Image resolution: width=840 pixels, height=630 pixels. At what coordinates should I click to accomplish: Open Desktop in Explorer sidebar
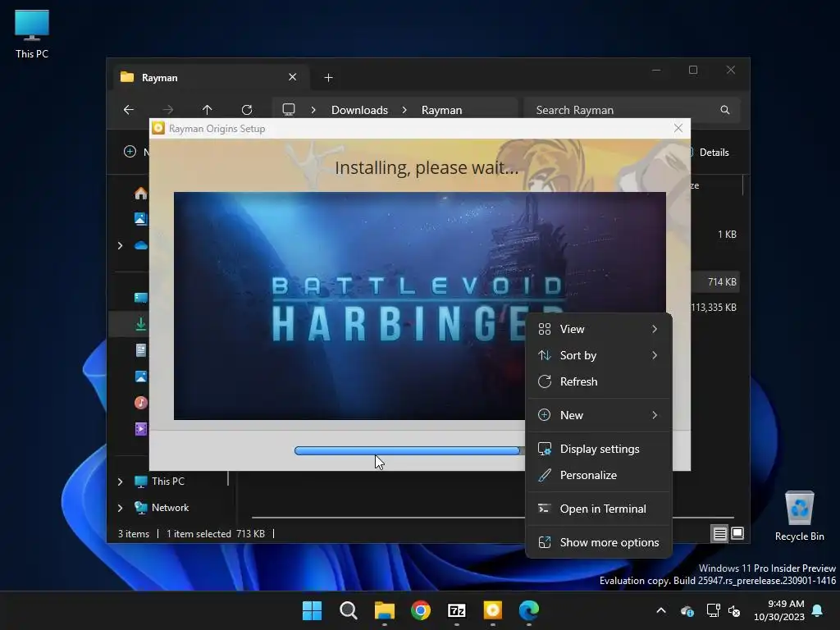[x=141, y=298]
